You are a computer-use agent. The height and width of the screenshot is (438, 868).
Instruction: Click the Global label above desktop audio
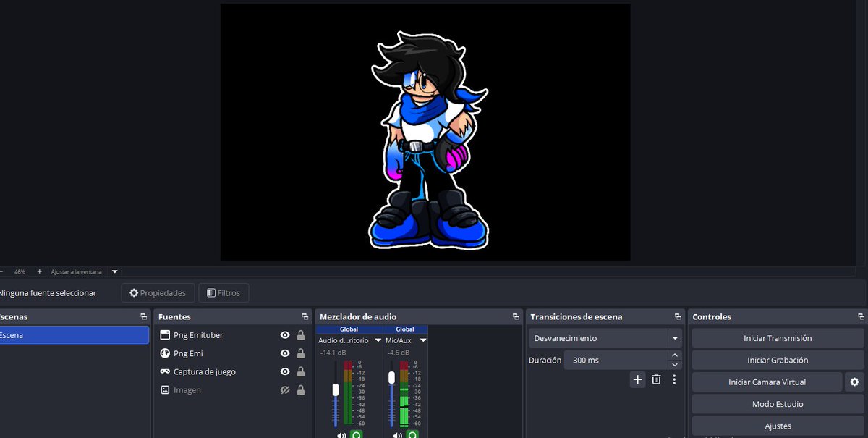pos(349,329)
